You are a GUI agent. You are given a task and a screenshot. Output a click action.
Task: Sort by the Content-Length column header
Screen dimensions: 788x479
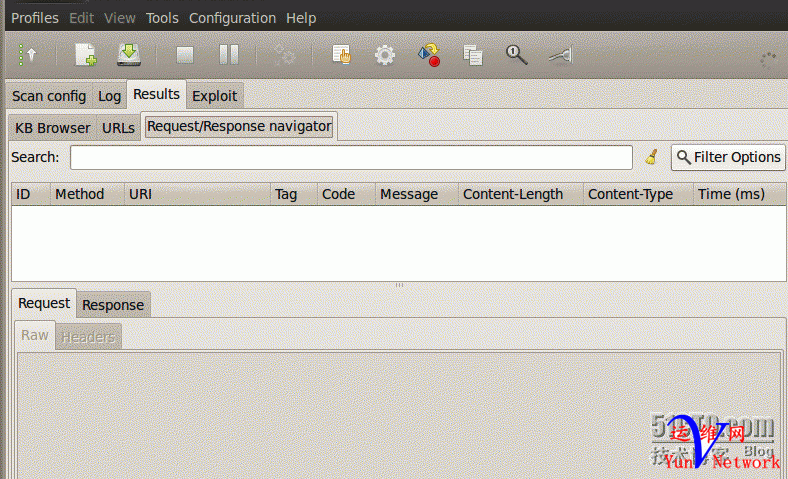coord(521,194)
